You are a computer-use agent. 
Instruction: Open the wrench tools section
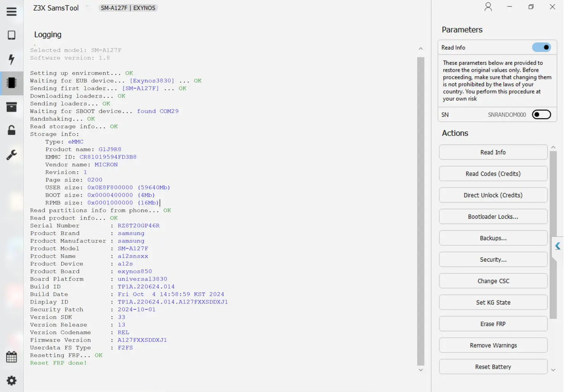click(x=11, y=155)
